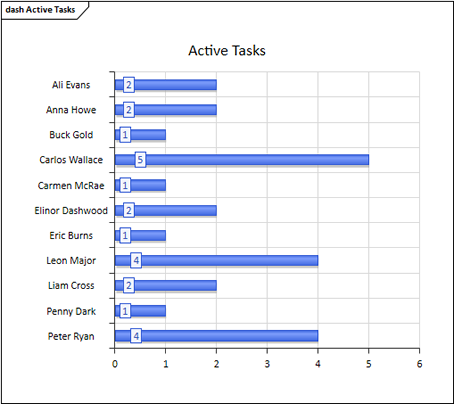Viewport: 454px width, 404px height.
Task: Select the Leon Major name label
Action: tap(71, 261)
